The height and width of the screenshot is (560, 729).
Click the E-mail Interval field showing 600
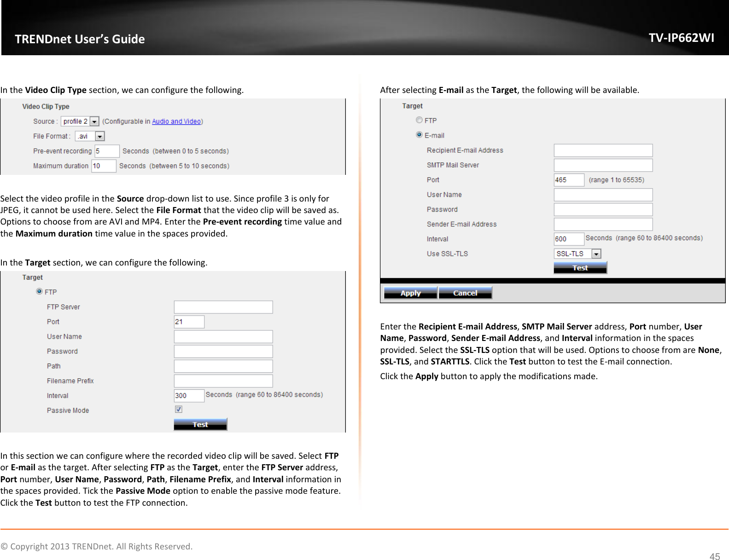[x=569, y=239]
